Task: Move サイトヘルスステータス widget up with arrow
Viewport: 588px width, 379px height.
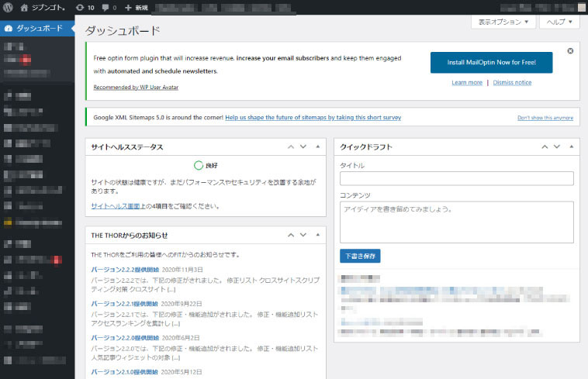Action: coord(291,146)
